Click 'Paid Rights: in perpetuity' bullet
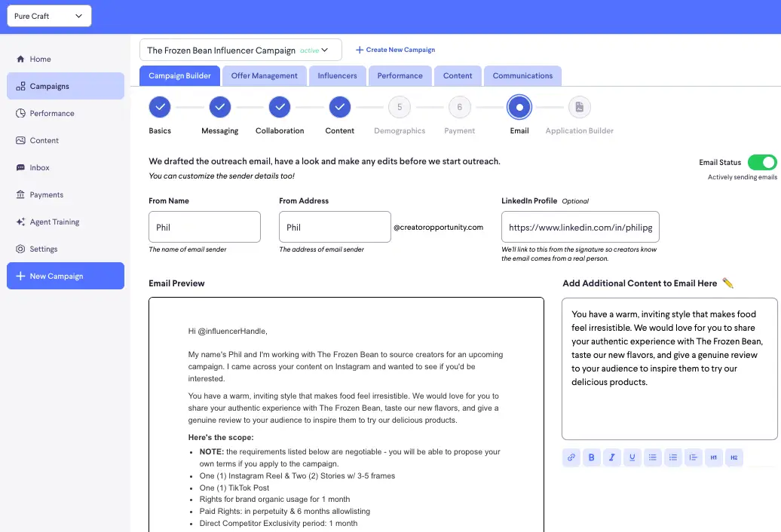This screenshot has height=532, width=781. [284, 511]
